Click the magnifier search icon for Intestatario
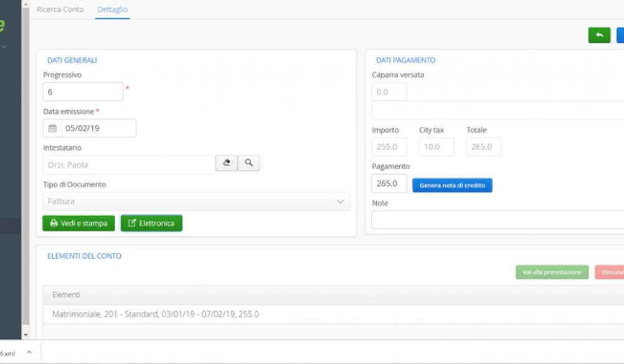 pos(248,163)
